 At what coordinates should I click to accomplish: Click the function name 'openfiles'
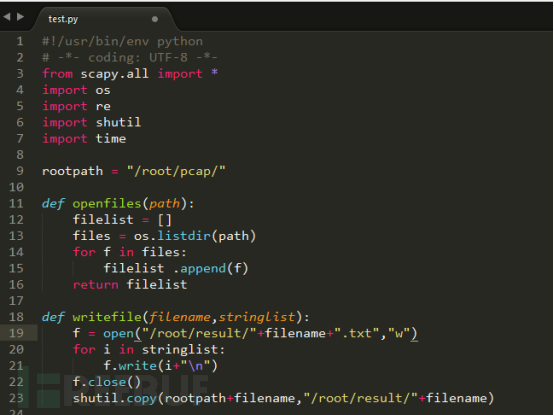(x=107, y=203)
